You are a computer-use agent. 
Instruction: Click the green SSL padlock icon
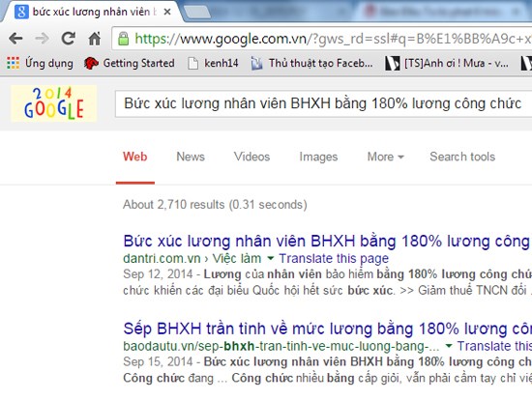coord(123,39)
